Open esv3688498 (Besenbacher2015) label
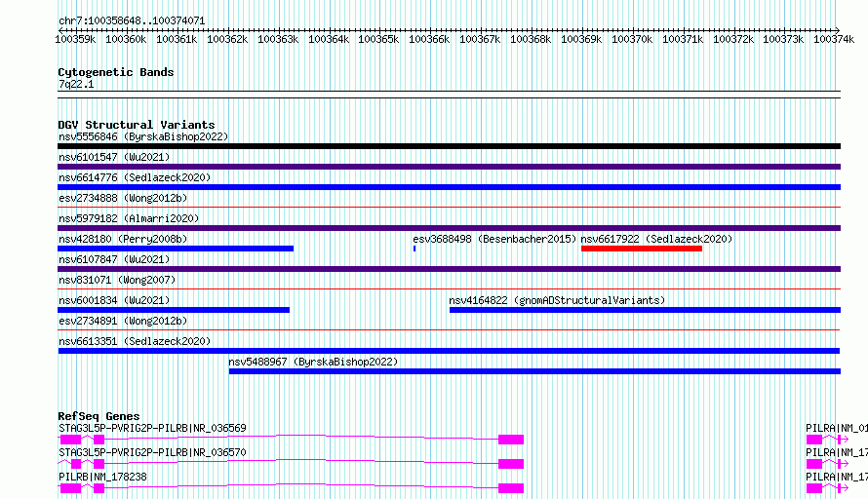 pyautogui.click(x=494, y=239)
